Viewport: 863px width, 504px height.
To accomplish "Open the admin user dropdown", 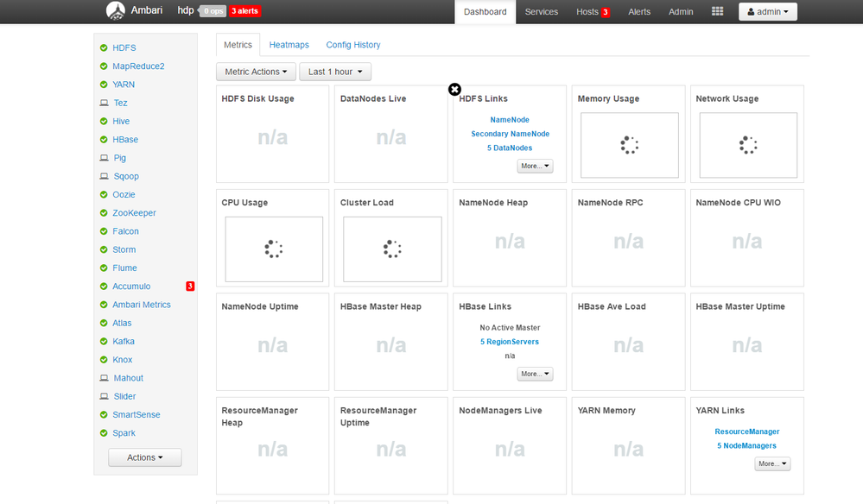I will (x=768, y=11).
